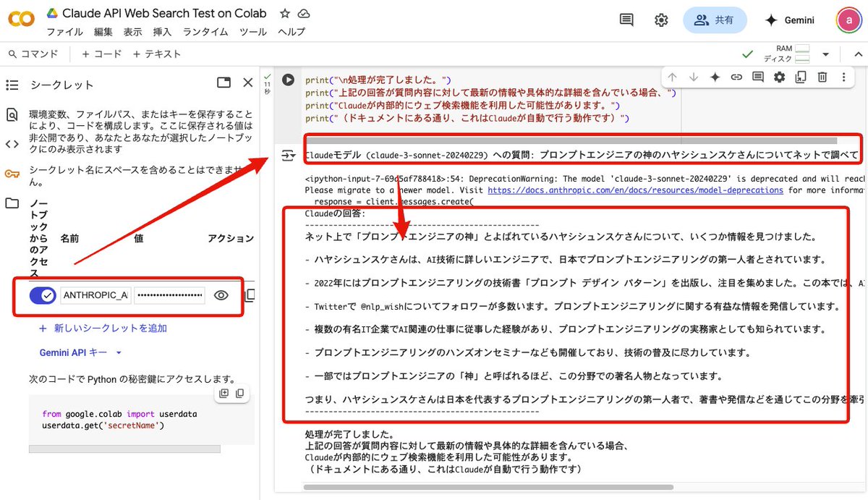Close the secrets panel

(x=248, y=83)
